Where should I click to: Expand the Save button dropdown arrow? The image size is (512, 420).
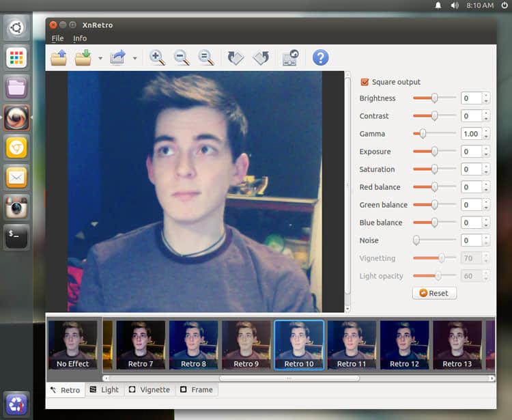point(100,59)
